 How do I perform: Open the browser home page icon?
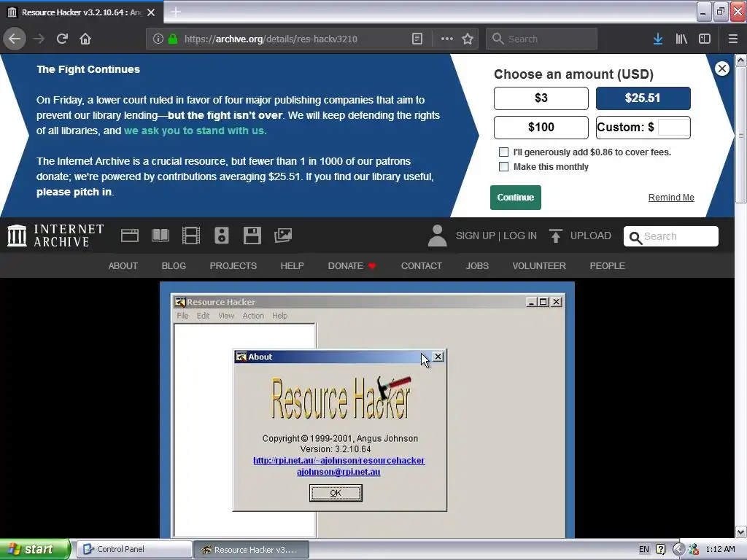(85, 39)
